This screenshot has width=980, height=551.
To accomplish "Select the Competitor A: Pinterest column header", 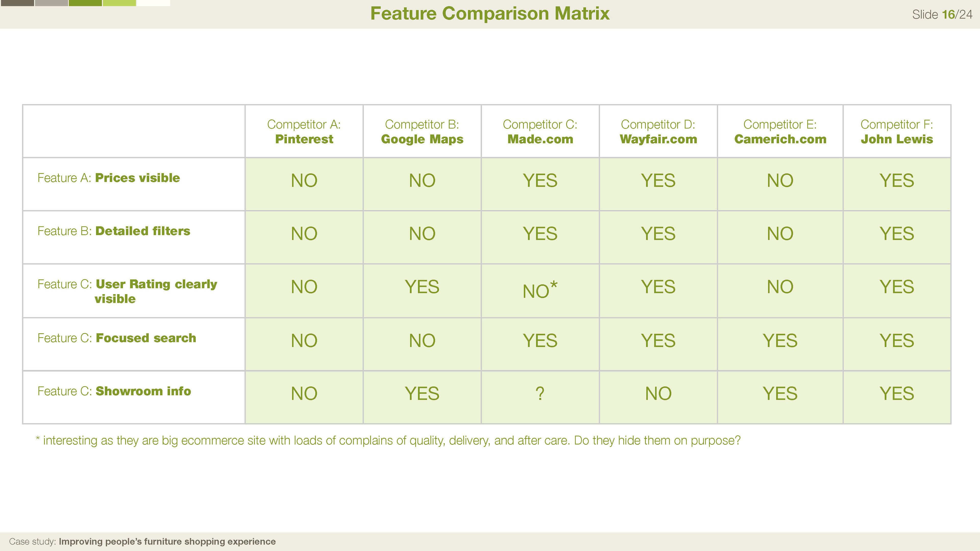I will [304, 131].
